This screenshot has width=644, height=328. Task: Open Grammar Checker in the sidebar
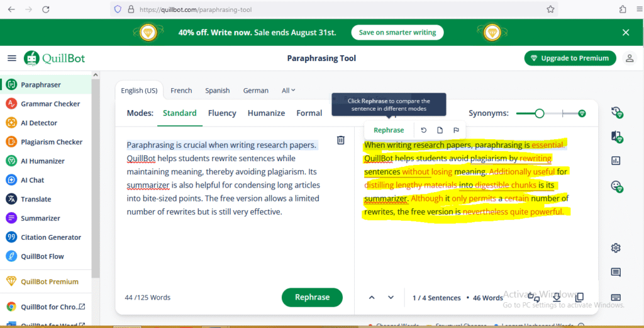pos(46,104)
